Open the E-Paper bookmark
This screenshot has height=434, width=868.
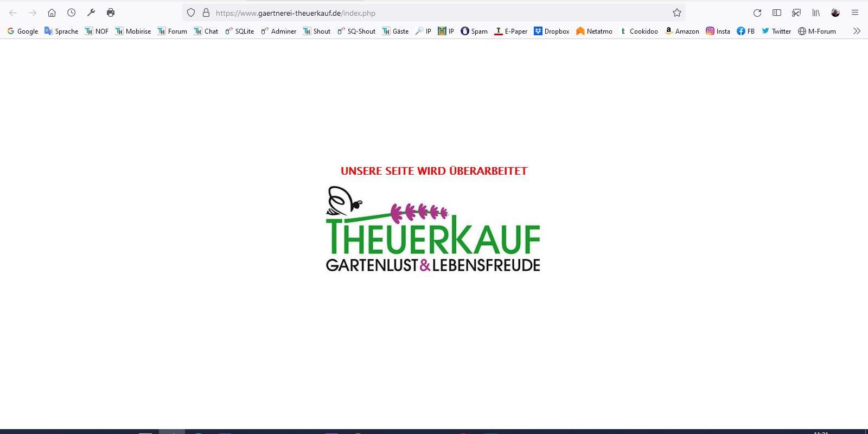point(510,31)
